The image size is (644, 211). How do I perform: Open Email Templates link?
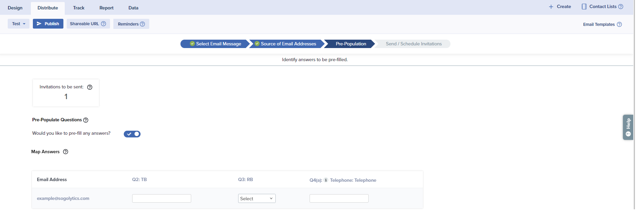(599, 25)
